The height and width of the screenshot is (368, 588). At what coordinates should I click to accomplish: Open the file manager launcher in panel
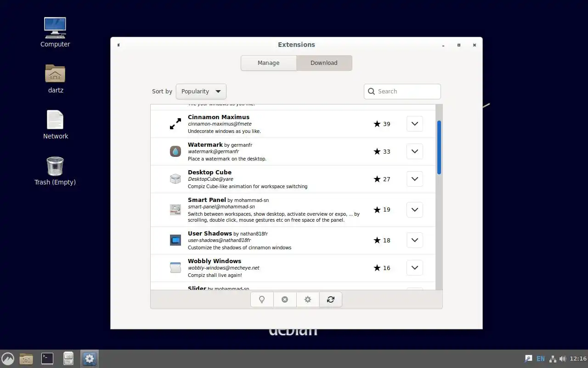(68, 359)
